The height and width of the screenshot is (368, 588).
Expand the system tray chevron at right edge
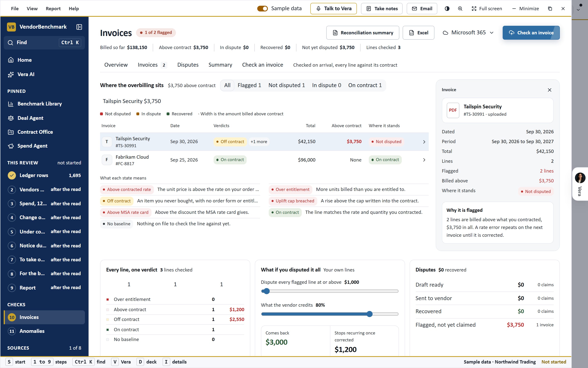[578, 10]
